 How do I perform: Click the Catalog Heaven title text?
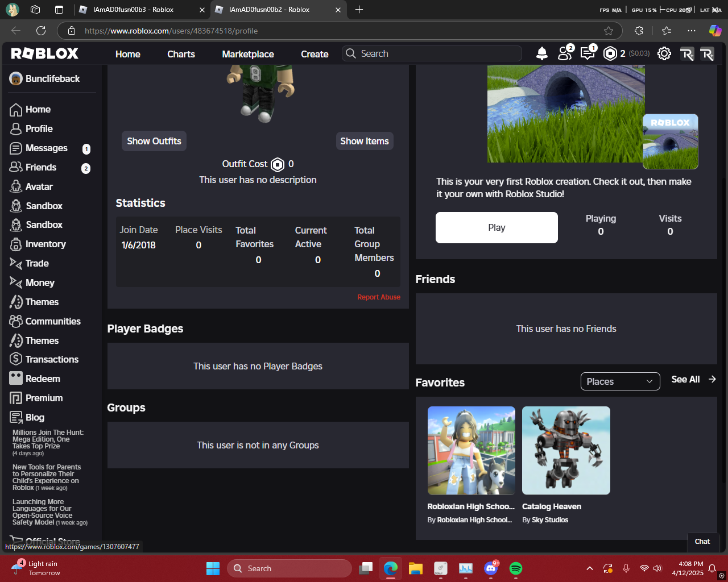pos(552,506)
